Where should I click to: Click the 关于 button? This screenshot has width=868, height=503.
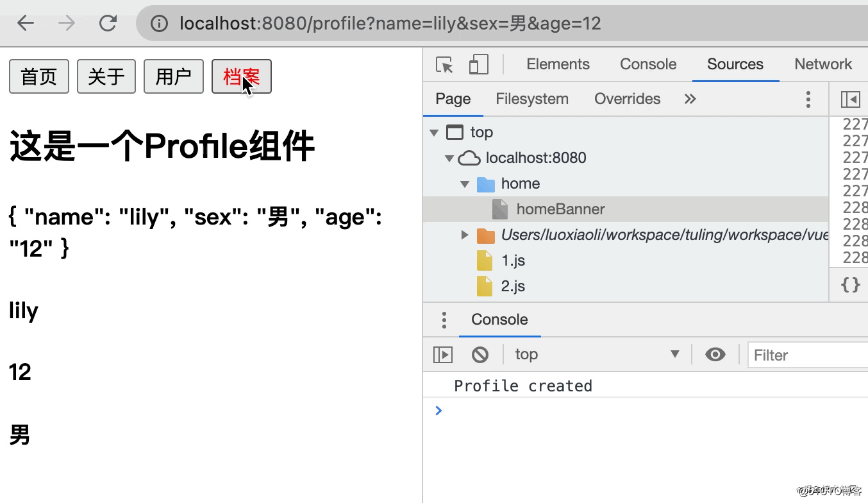tap(106, 76)
